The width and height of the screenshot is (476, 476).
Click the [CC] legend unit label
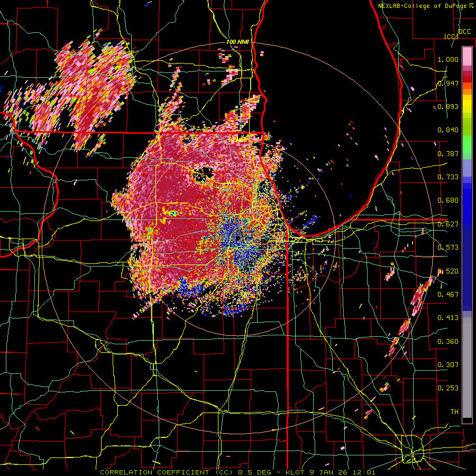451,36
